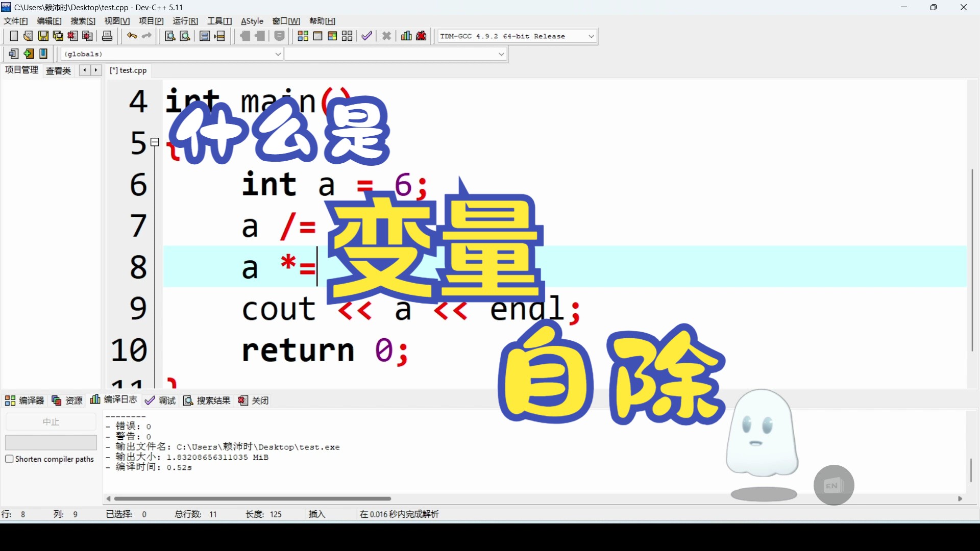Switch to the 编译器 bottom panel tab
The width and height of the screenshot is (980, 551).
pos(24,400)
